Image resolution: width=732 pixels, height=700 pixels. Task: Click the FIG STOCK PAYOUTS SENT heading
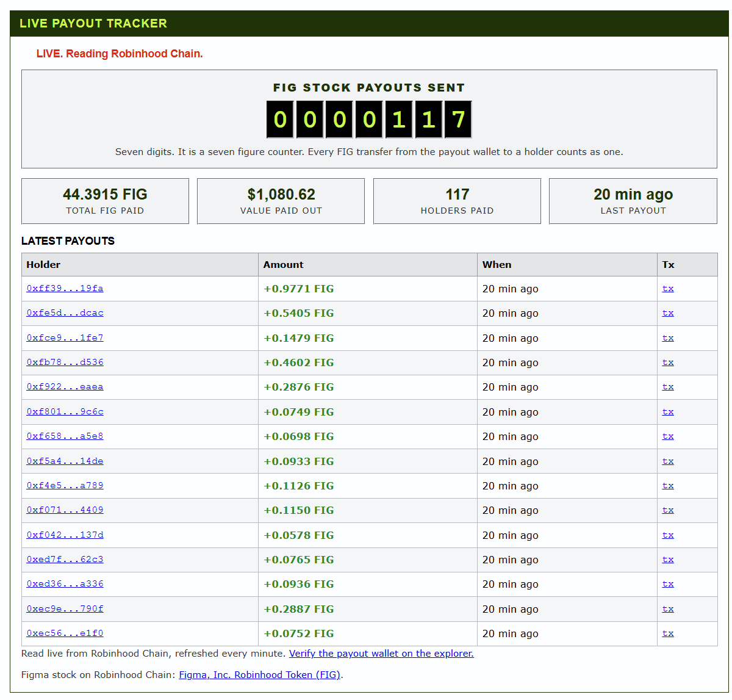click(369, 87)
